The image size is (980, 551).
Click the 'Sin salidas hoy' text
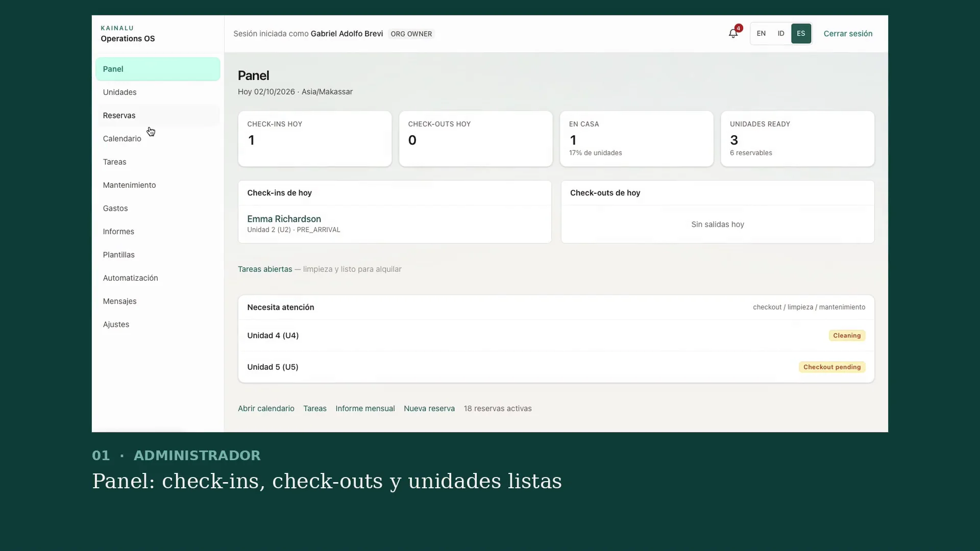click(718, 224)
